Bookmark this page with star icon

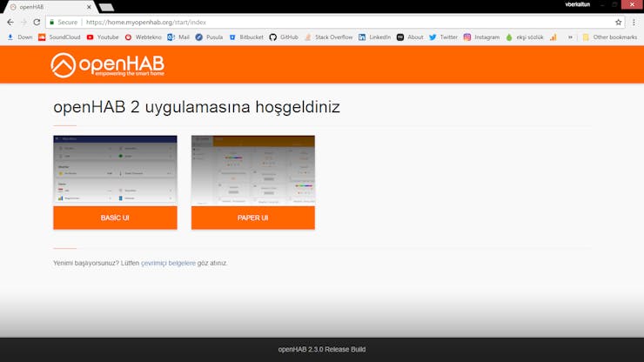pos(618,22)
